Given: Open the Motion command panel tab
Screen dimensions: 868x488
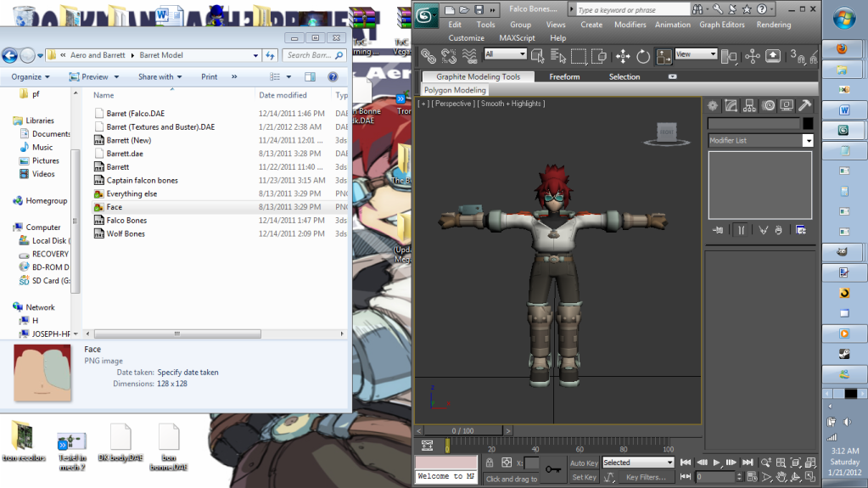Looking at the screenshot, I should click(769, 105).
